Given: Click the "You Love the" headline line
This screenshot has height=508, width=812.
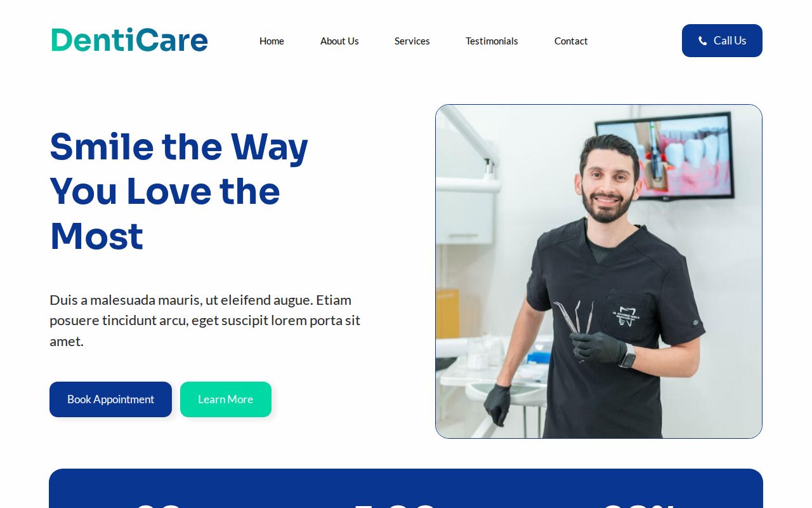Looking at the screenshot, I should 165,191.
